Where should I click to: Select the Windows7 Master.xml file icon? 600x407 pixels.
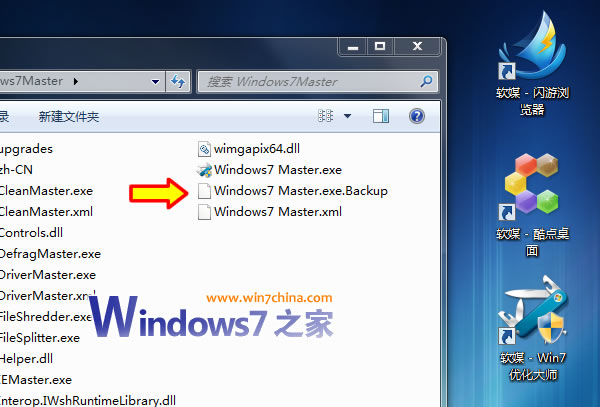point(204,212)
